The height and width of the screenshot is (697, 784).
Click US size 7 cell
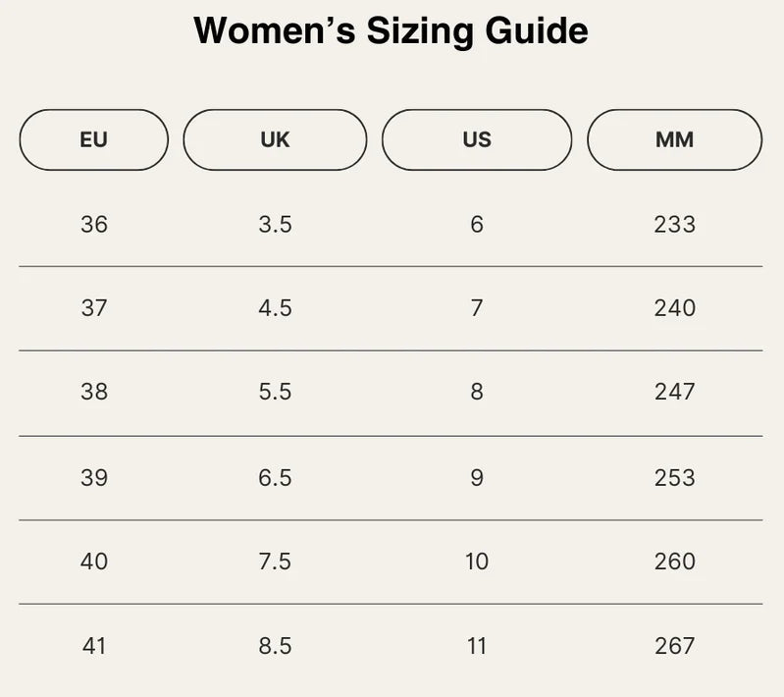[x=477, y=308]
